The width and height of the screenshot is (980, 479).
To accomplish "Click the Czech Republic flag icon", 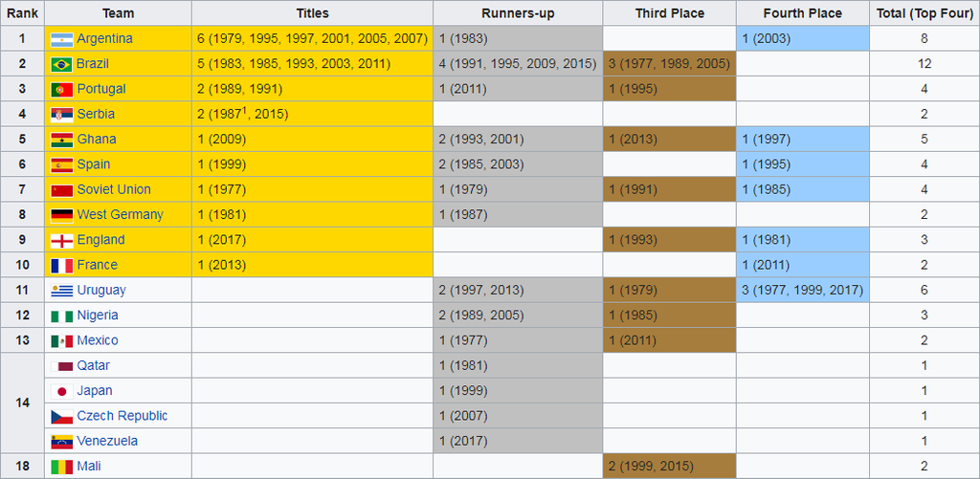I will 62,416.
